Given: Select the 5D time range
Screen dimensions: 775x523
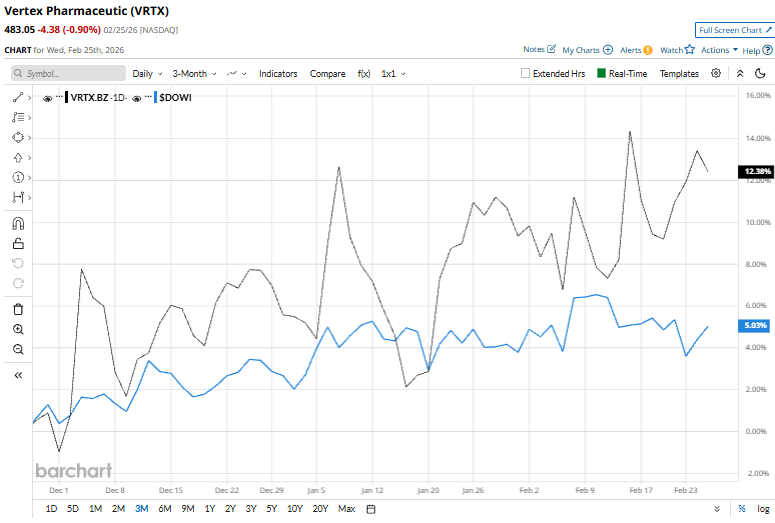Looking at the screenshot, I should [73, 509].
